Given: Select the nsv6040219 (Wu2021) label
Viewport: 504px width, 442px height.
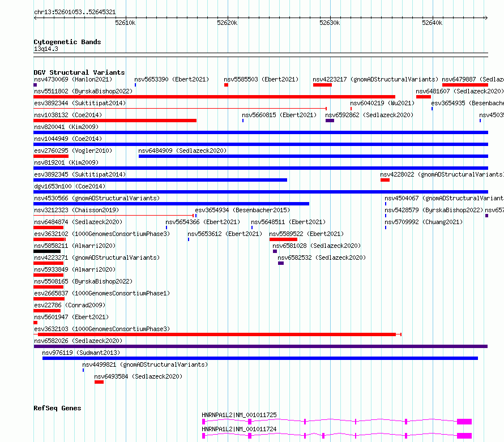Looking at the screenshot, I should pyautogui.click(x=382, y=103).
